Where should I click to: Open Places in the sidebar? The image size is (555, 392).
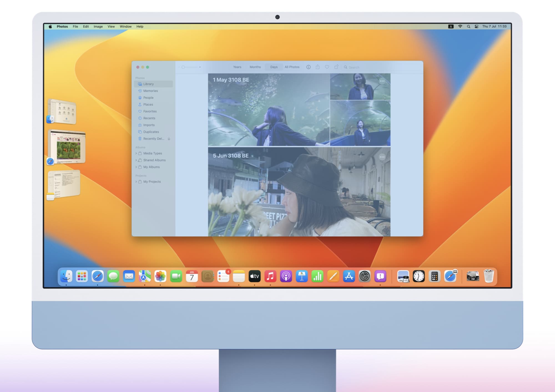tap(148, 105)
